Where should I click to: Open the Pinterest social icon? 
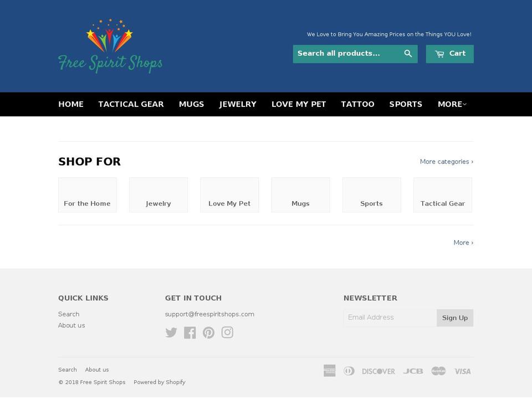click(208, 332)
